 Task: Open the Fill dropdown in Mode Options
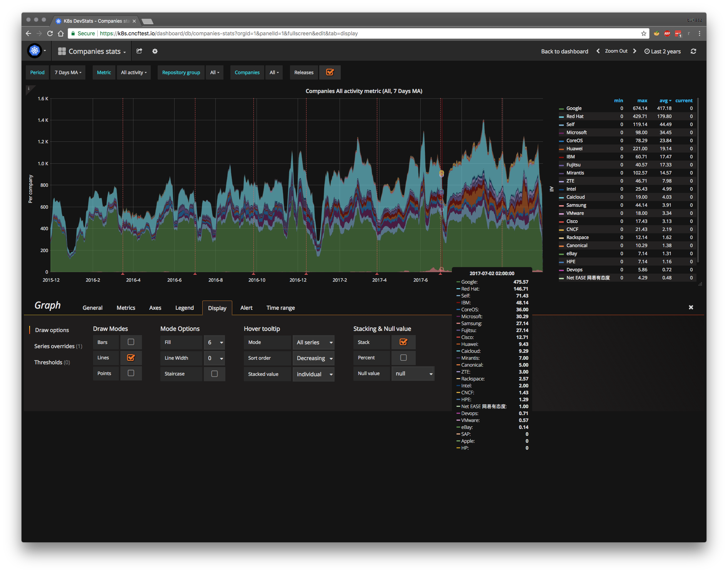pyautogui.click(x=214, y=342)
